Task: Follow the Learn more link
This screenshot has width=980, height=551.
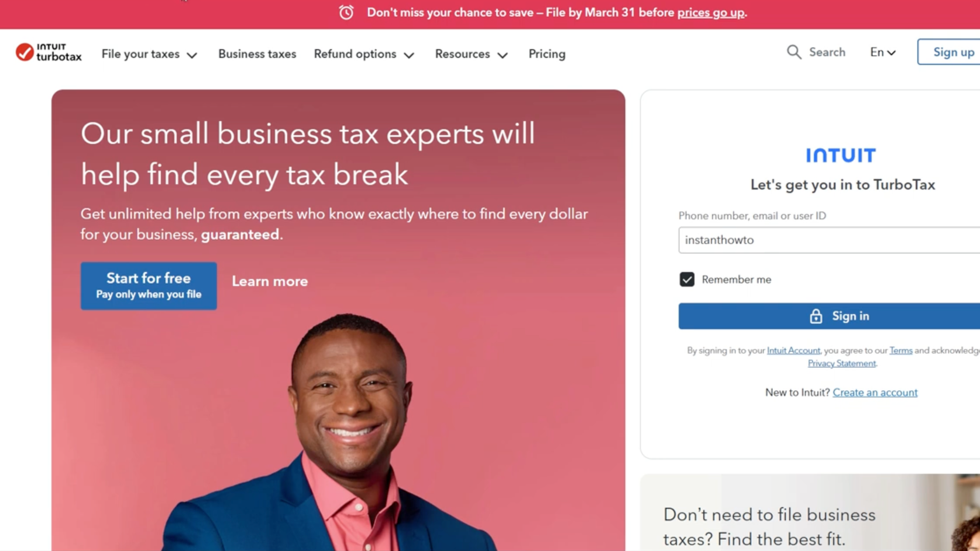Action: click(x=270, y=281)
